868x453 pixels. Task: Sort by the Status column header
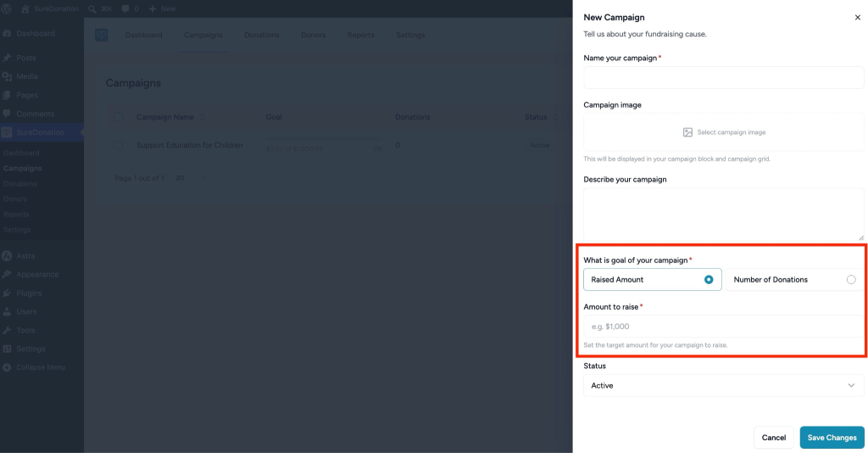coord(541,117)
